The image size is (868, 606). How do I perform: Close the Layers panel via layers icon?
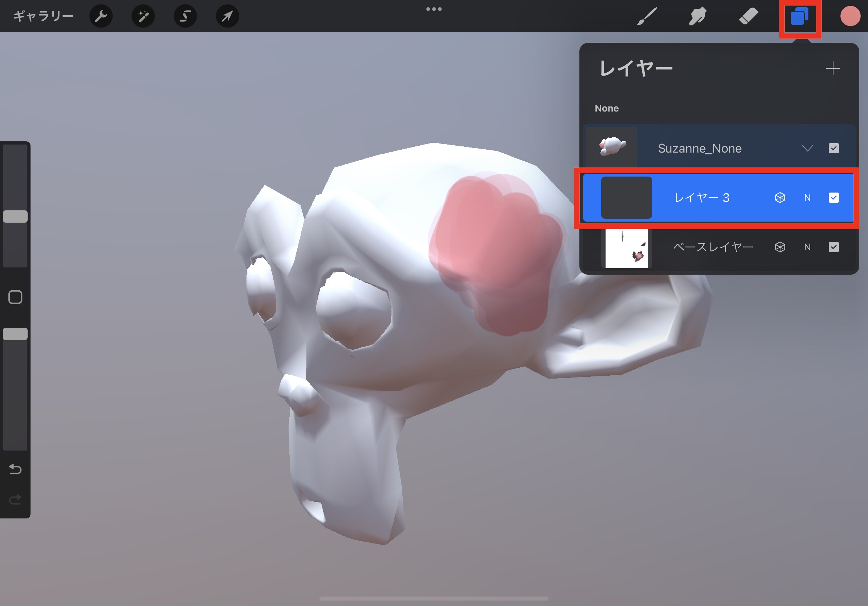click(800, 17)
